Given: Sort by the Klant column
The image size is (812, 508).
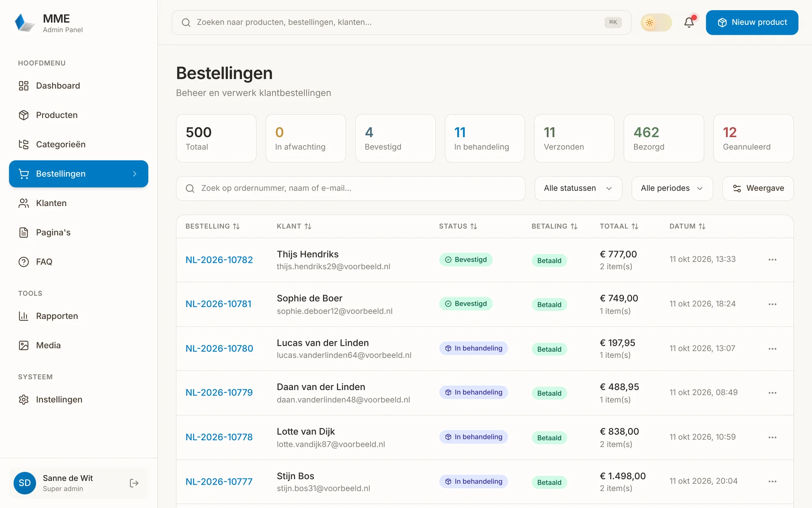Looking at the screenshot, I should pyautogui.click(x=294, y=226).
